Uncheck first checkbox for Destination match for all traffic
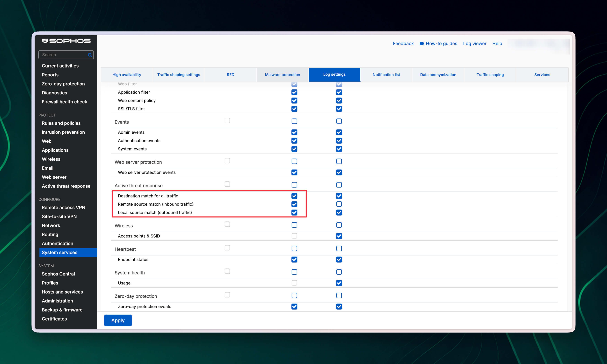 [294, 196]
